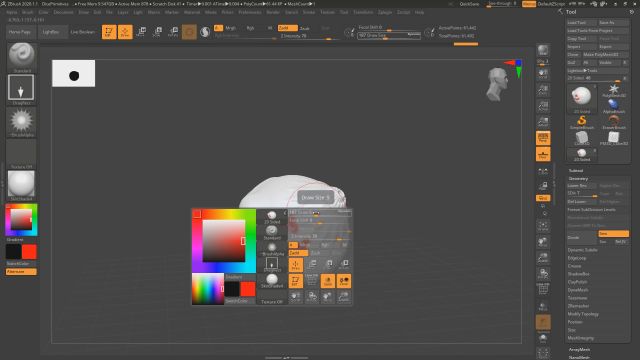This screenshot has height=360, width=640.
Task: Select the PolyMesh3D star tool thumbnail
Action: point(614,91)
